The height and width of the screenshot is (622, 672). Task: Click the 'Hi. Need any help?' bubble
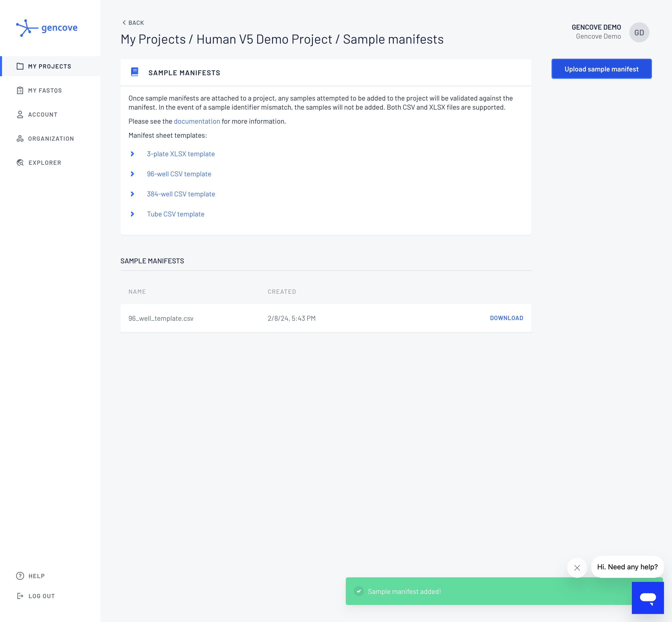pyautogui.click(x=627, y=567)
